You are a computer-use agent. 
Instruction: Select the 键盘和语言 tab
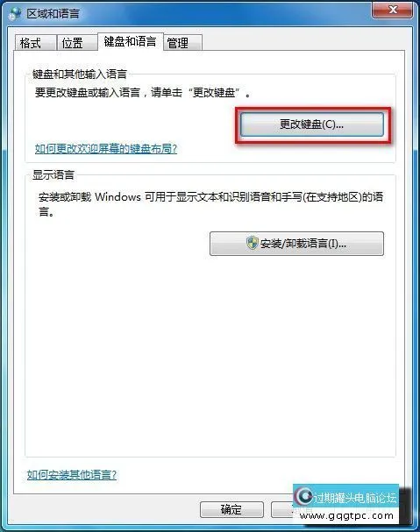pyautogui.click(x=131, y=42)
